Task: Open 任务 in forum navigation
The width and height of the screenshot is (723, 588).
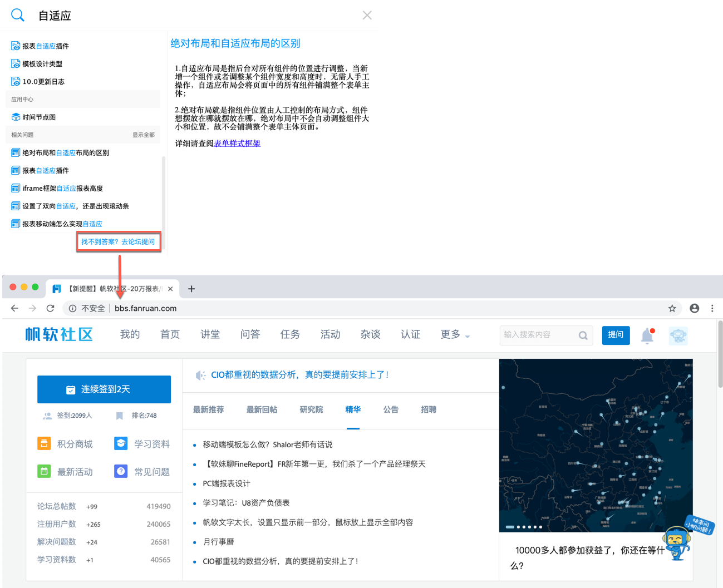Action: tap(290, 334)
